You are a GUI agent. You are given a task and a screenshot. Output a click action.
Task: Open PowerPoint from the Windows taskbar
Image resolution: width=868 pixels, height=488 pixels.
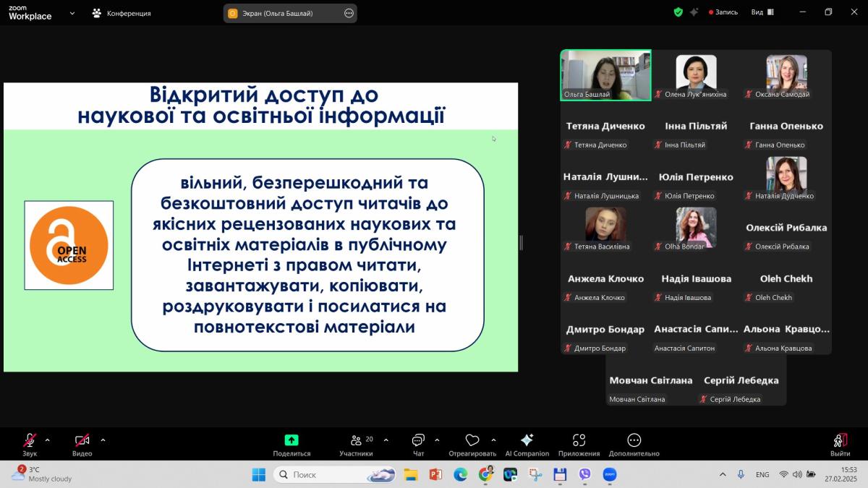[x=435, y=475]
